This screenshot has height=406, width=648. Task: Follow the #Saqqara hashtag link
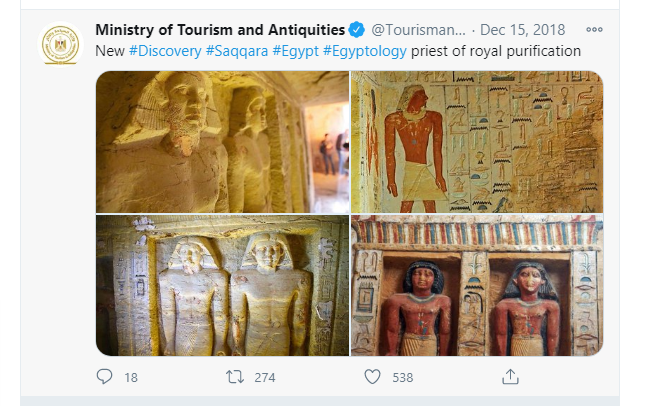236,50
